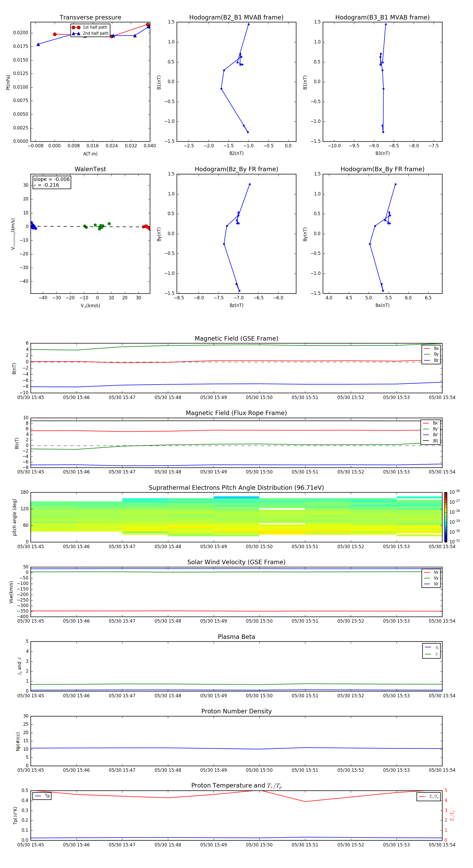This screenshot has width=473, height=868.
Task: Click the topmost data point in B2_B1 hodogram
Action: pyautogui.click(x=248, y=24)
